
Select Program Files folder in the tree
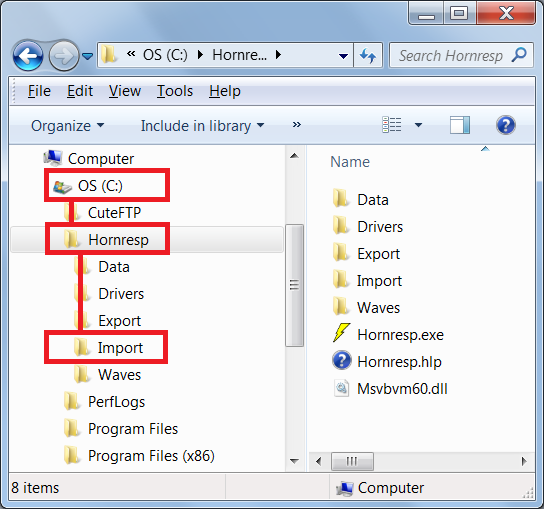pos(133,429)
